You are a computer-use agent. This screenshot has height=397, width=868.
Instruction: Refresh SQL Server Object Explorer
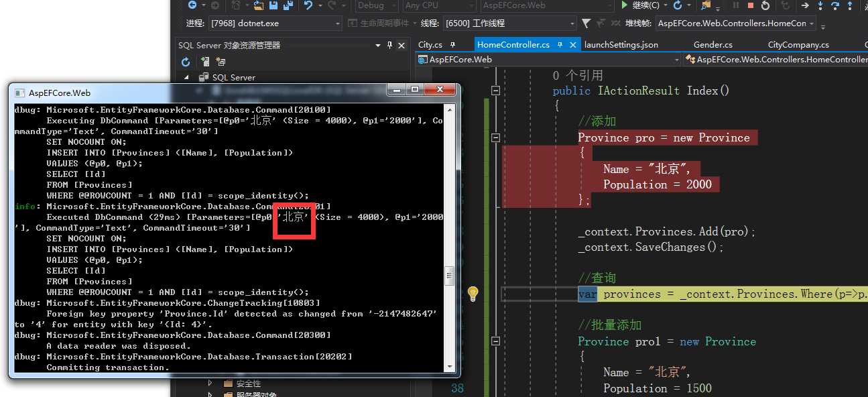186,62
